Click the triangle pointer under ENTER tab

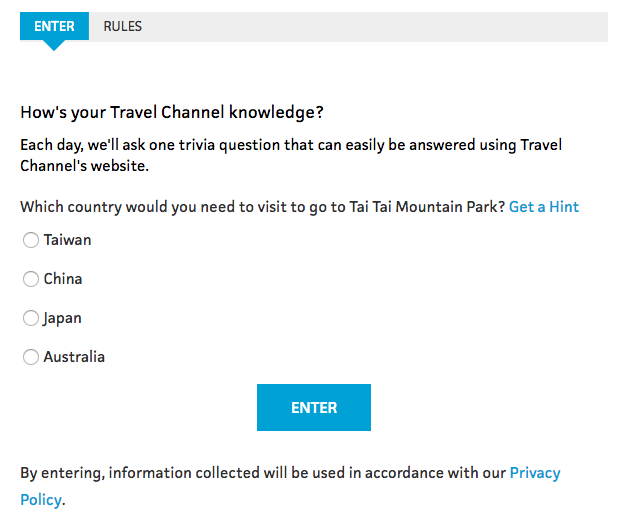coord(54,45)
